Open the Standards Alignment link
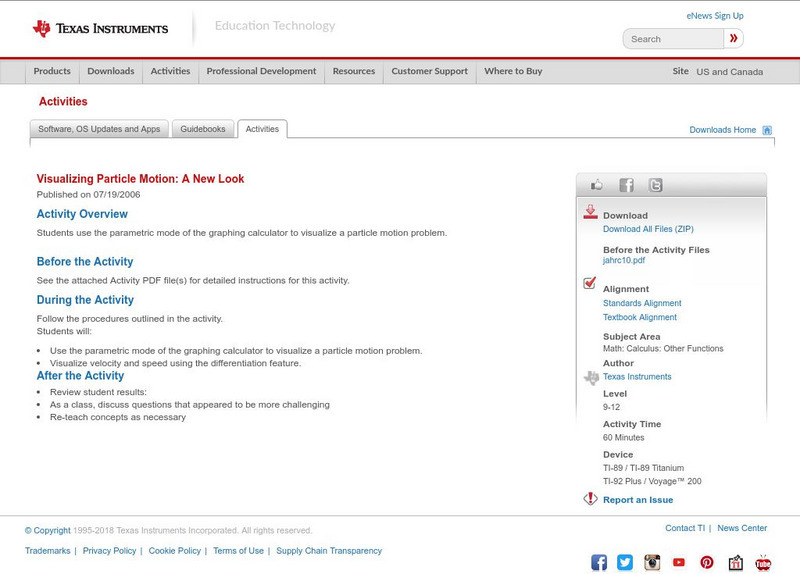 coord(642,303)
